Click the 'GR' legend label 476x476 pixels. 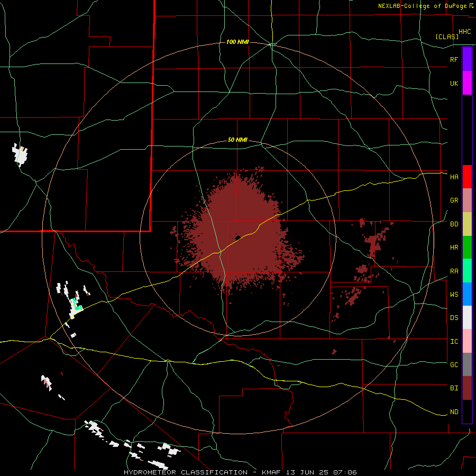454,200
